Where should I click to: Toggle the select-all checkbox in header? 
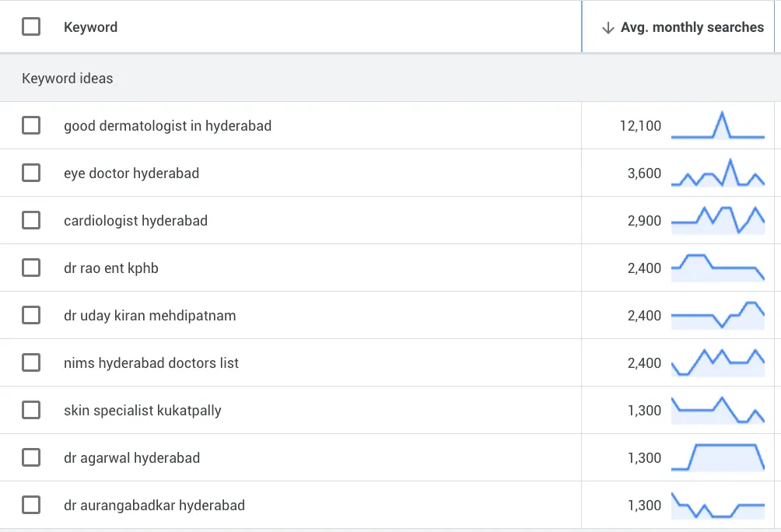coord(31,27)
